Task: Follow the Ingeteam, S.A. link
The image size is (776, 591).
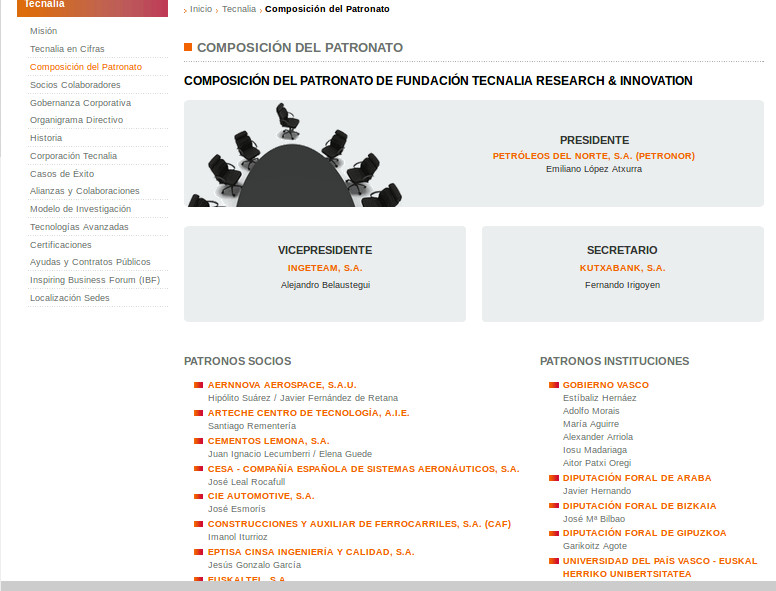Action: [325, 268]
